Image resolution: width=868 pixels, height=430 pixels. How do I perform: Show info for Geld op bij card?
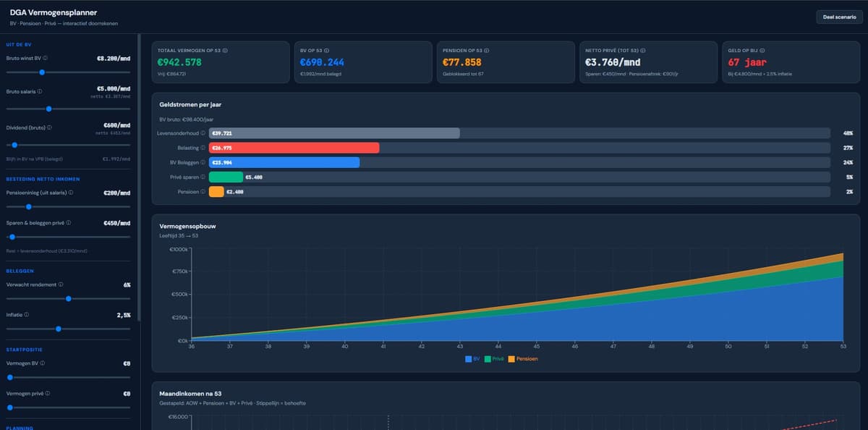point(762,51)
